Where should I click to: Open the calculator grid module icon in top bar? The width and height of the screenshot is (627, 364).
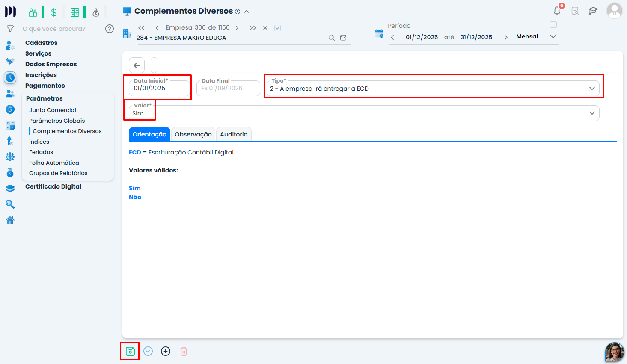75,12
